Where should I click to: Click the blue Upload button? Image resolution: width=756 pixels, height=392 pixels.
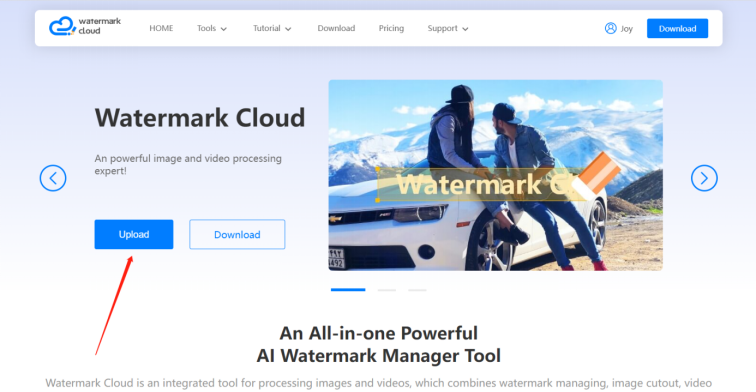pyautogui.click(x=134, y=234)
